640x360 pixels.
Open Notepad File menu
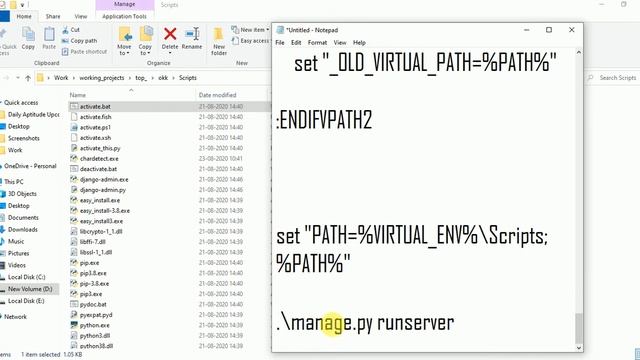(x=280, y=42)
